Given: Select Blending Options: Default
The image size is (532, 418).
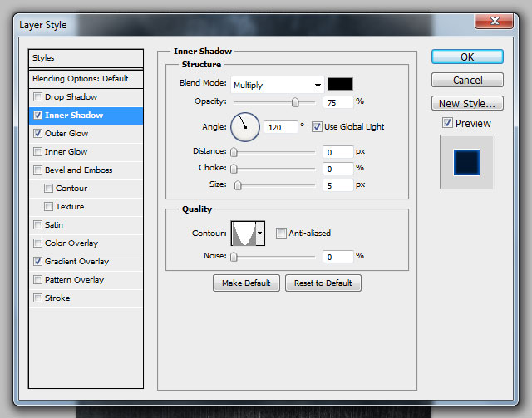Looking at the screenshot, I should (x=86, y=79).
